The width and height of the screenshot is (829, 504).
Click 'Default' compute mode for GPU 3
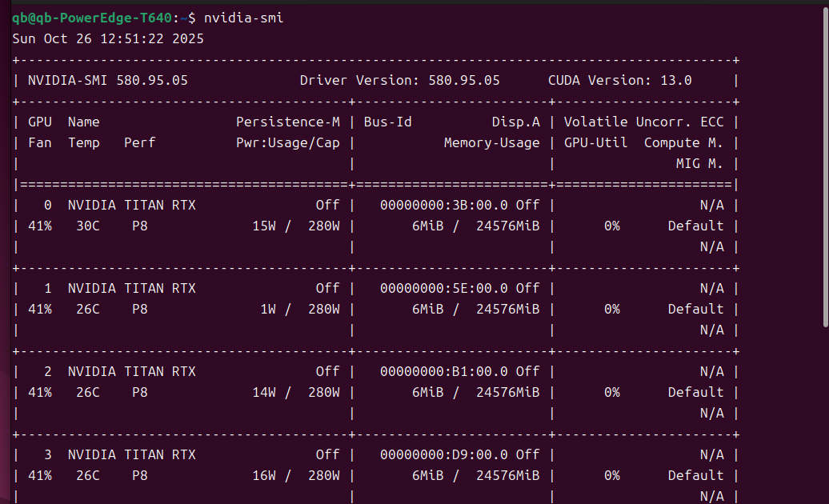click(x=696, y=475)
